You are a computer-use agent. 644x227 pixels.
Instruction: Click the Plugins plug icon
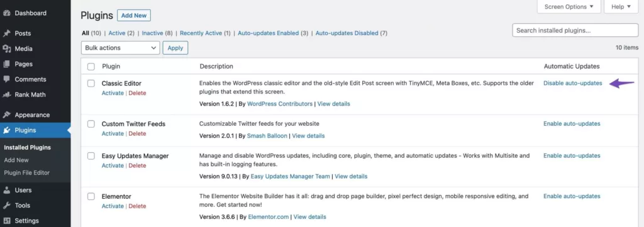(6, 130)
